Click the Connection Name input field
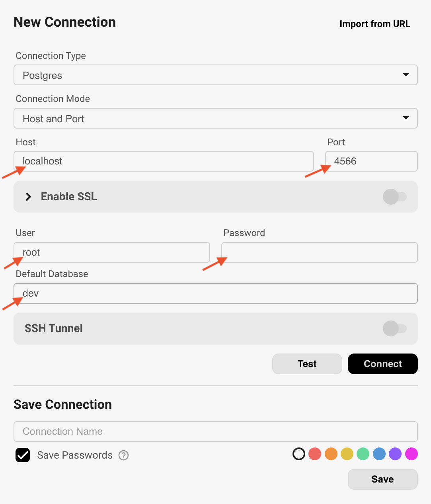This screenshot has height=504, width=431. 216,432
